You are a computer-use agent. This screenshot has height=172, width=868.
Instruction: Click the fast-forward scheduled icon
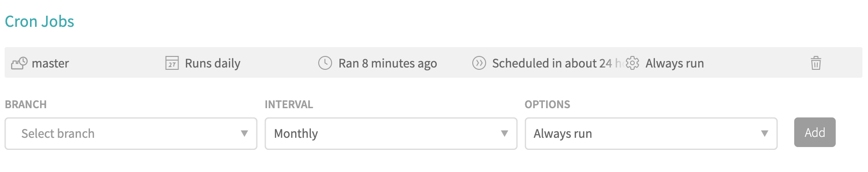pyautogui.click(x=479, y=63)
